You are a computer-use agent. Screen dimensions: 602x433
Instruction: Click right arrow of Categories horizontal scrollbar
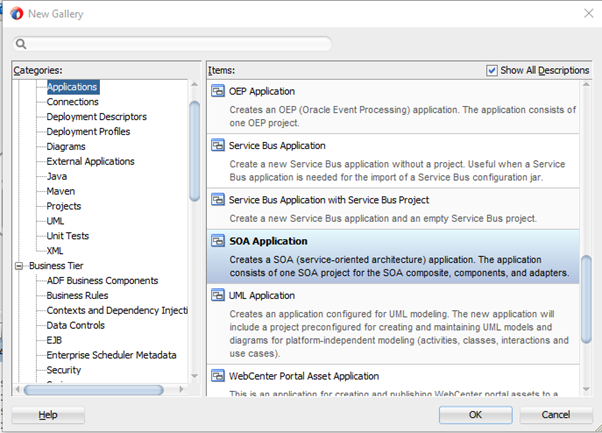tap(181, 390)
